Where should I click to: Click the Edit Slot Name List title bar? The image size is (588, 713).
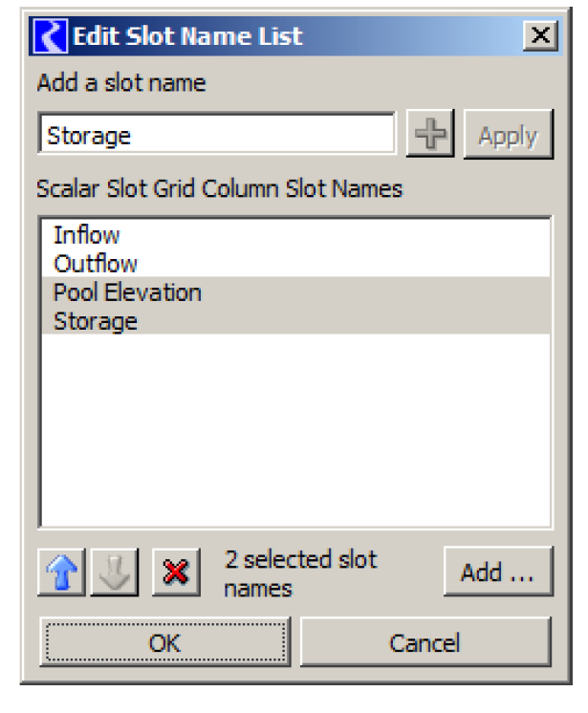287,36
